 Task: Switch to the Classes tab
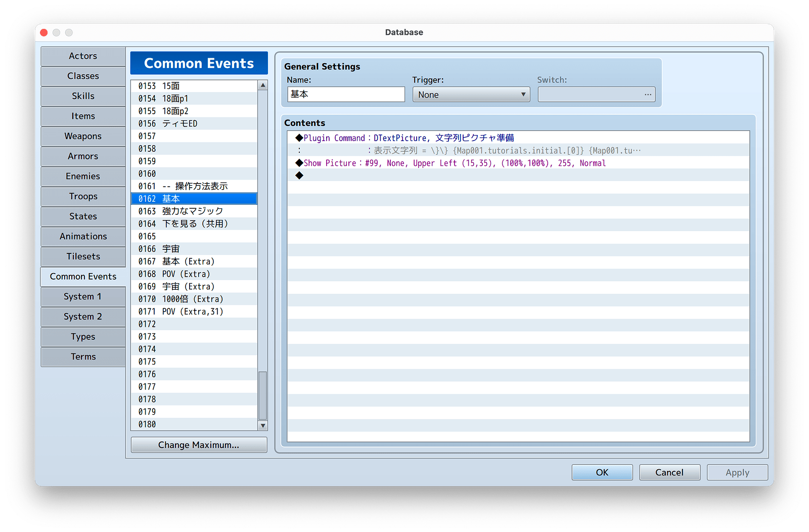tap(83, 76)
